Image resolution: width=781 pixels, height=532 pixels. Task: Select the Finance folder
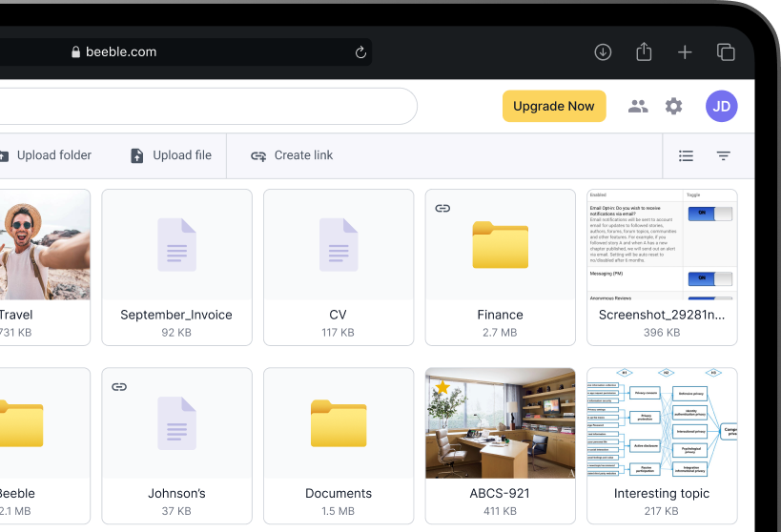[x=500, y=266]
